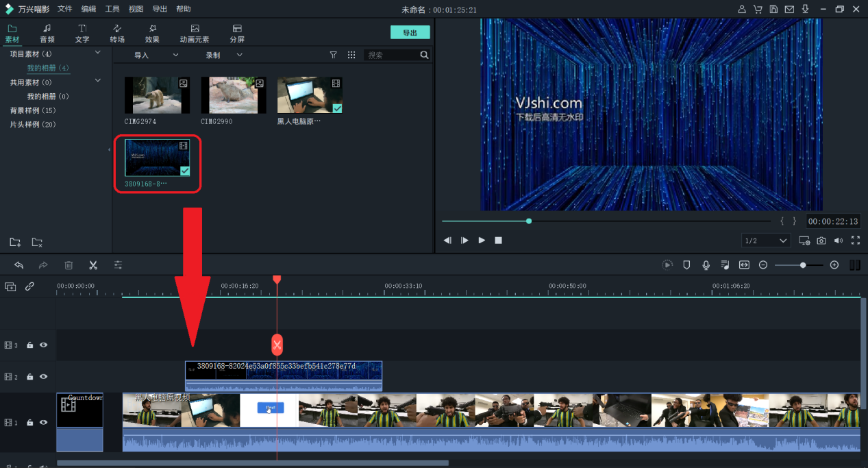Click the undo arrow in timeline toolbar
Screen dimensions: 868x468
coord(19,265)
